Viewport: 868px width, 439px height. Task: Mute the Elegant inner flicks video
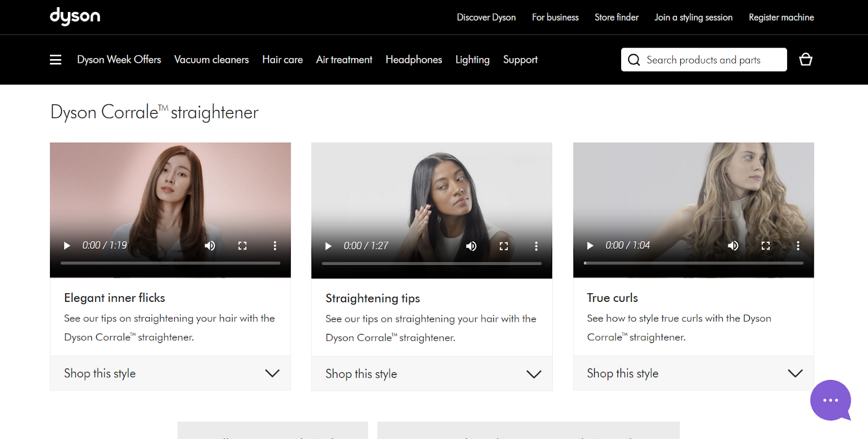click(209, 246)
